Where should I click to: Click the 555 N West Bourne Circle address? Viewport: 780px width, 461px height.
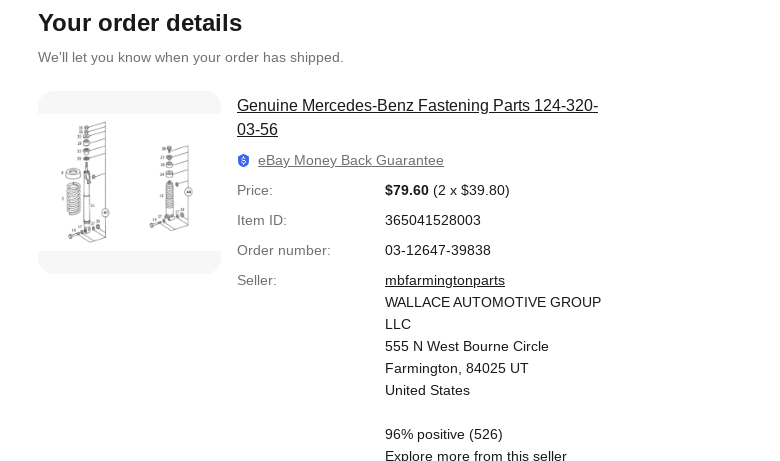point(466,346)
